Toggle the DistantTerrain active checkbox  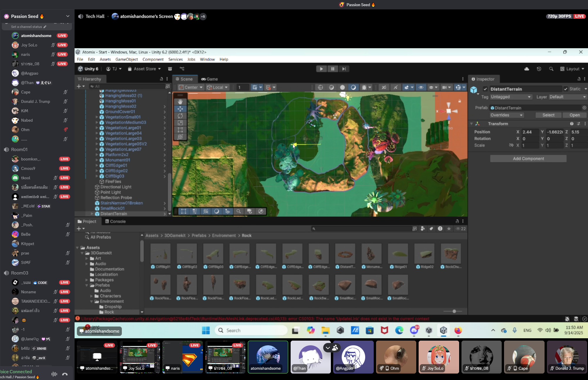click(485, 89)
